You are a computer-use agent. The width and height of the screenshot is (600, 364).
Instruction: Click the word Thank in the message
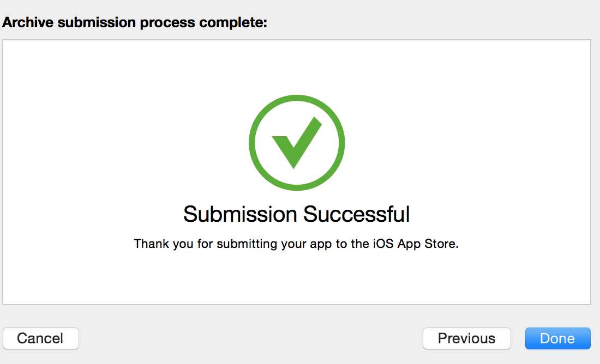pos(152,244)
